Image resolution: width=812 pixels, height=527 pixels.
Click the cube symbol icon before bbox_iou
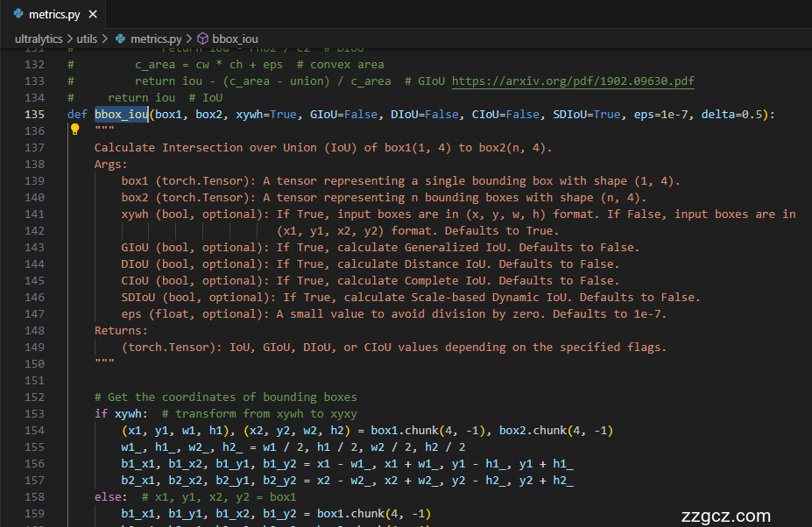point(202,39)
